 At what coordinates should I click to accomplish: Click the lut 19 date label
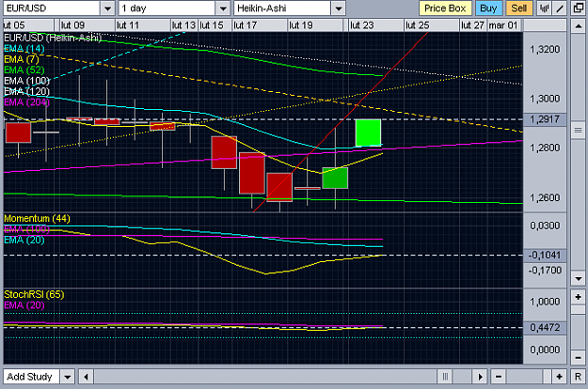[x=301, y=25]
